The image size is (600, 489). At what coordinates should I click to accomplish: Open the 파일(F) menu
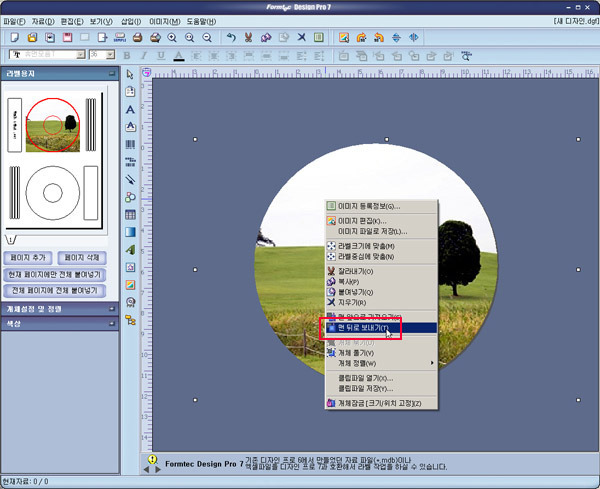[x=15, y=20]
